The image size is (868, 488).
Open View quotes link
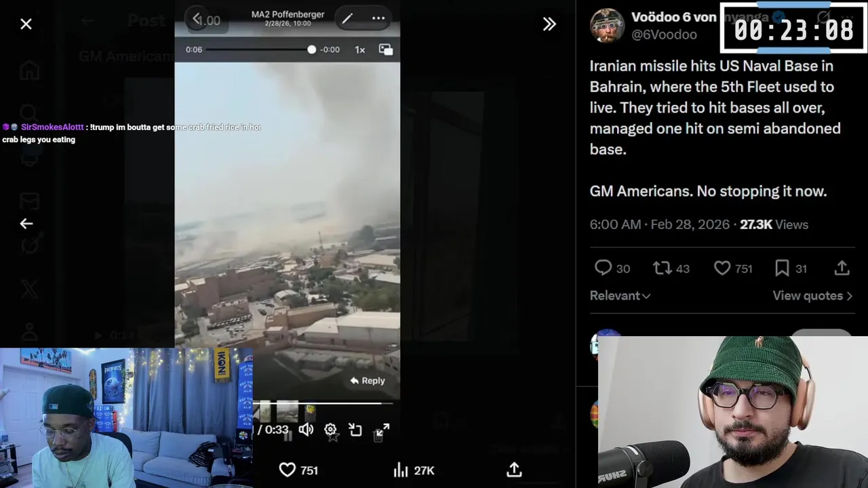pos(812,296)
